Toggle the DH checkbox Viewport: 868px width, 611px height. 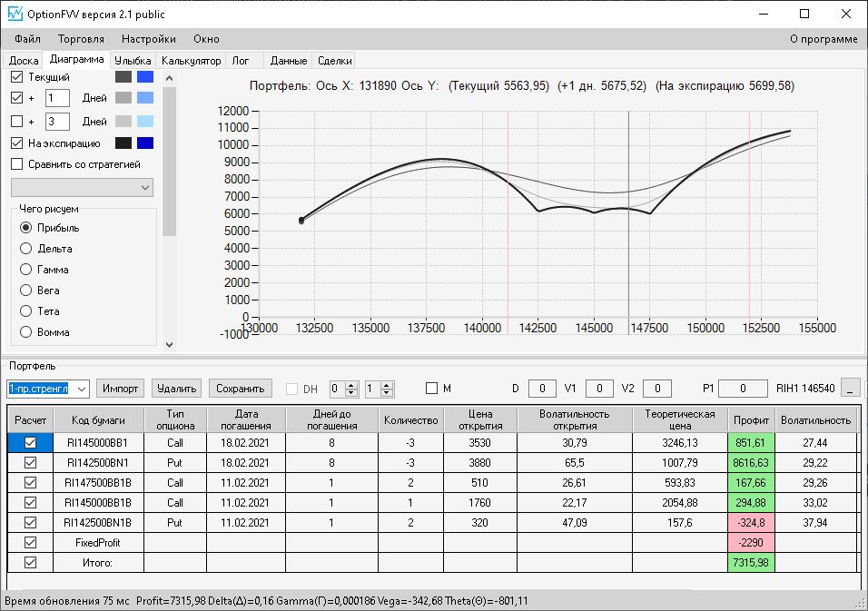[x=291, y=389]
